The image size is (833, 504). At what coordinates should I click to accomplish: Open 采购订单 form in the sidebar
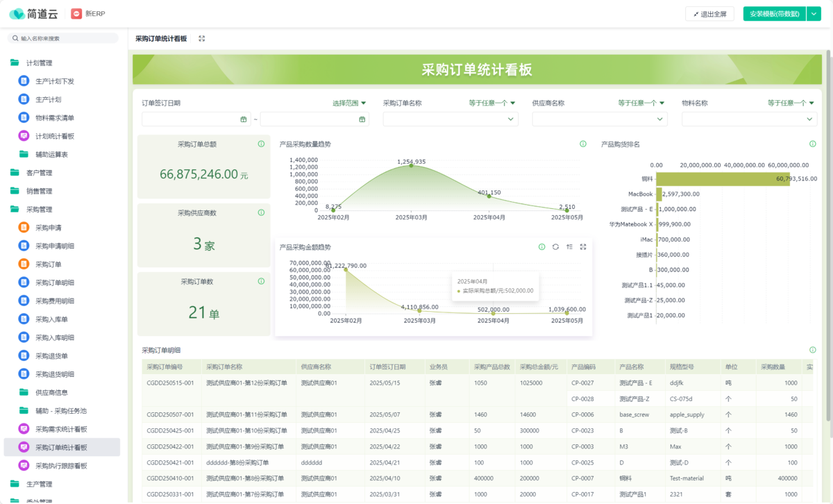49,264
